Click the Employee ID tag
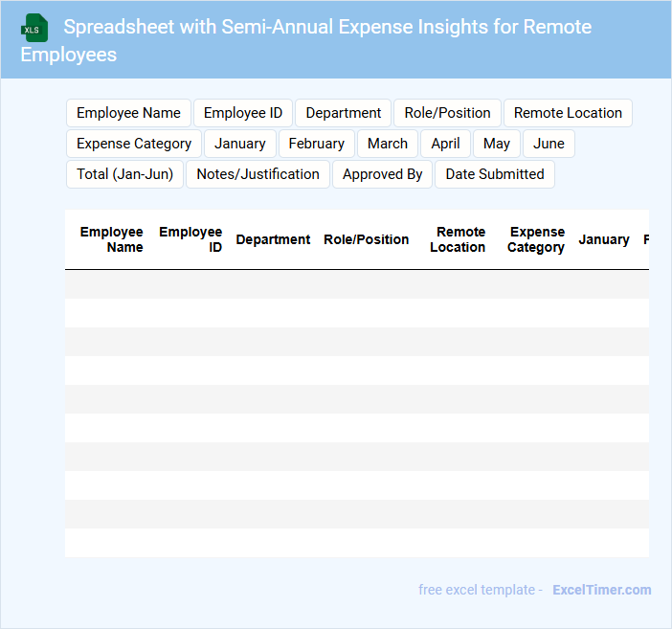Screen dimensions: 672x629 (243, 113)
